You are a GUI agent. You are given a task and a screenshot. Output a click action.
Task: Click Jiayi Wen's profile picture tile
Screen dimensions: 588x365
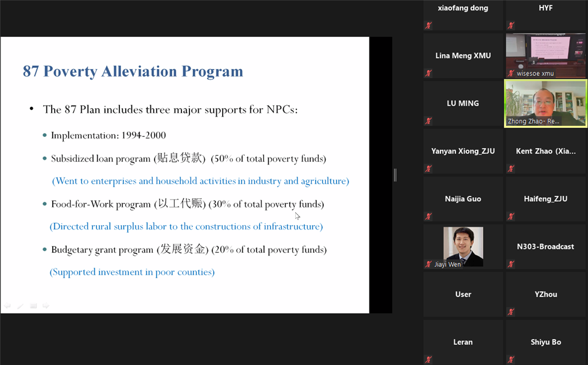tap(463, 246)
